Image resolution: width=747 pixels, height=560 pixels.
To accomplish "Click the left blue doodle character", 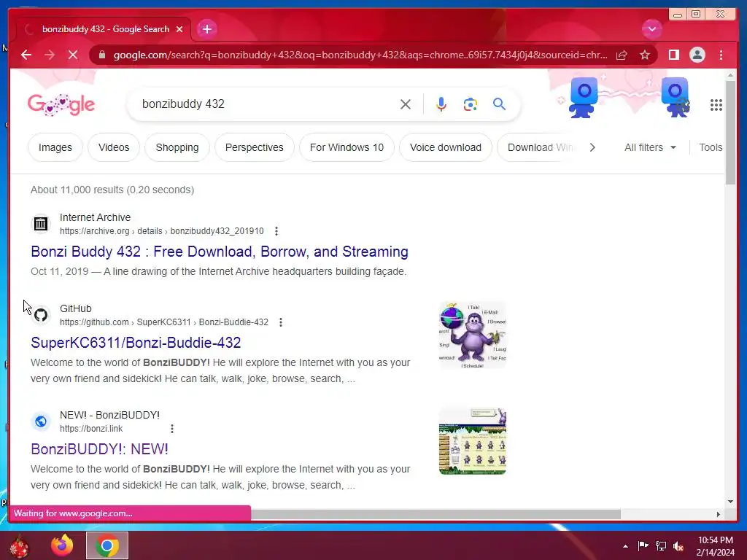I will [583, 97].
